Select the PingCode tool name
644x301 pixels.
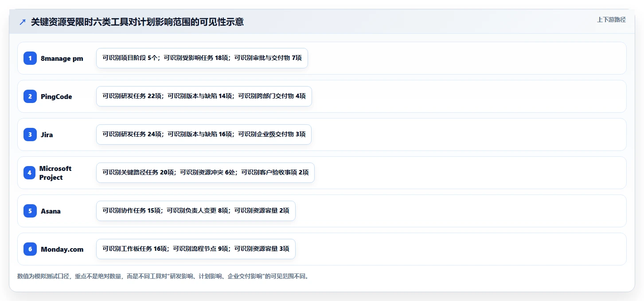pyautogui.click(x=56, y=96)
